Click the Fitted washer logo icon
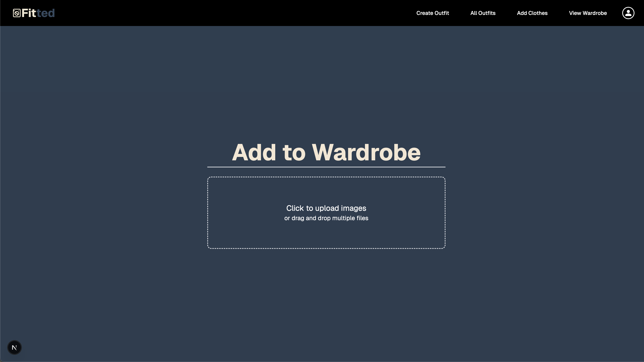This screenshot has height=362, width=644. pos(16,13)
